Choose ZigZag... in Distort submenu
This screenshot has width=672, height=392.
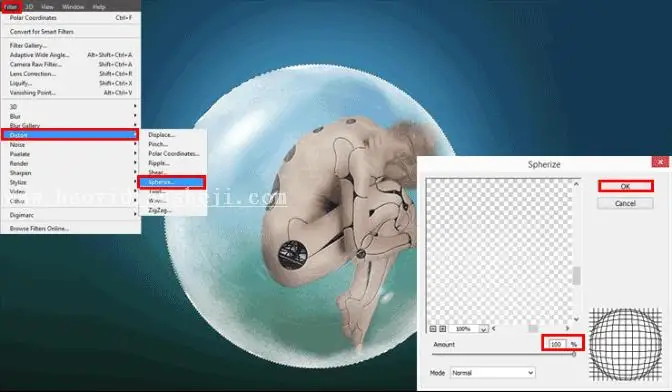pos(173,210)
